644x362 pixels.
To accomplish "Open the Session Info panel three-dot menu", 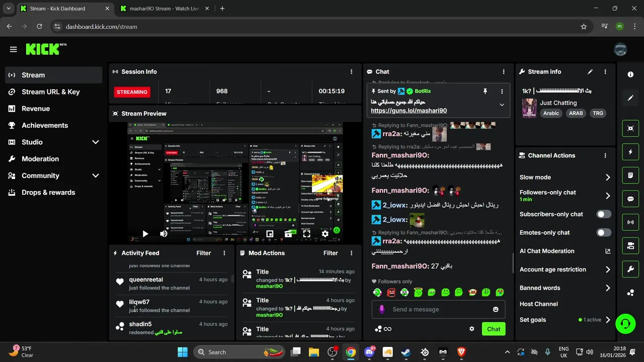I will pyautogui.click(x=351, y=72).
